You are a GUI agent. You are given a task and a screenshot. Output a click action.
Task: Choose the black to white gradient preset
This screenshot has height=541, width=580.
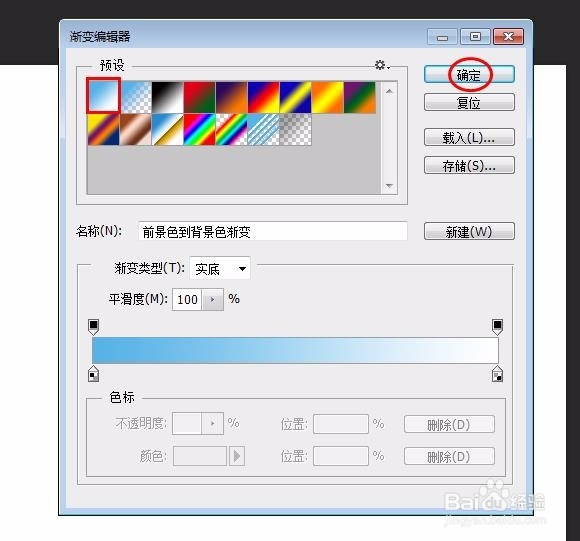click(168, 97)
